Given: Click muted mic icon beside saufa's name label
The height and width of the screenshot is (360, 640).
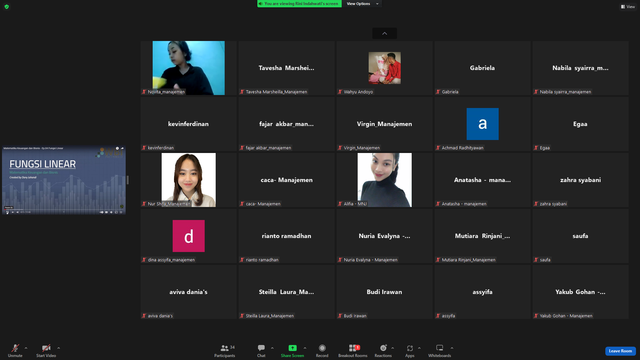Looking at the screenshot, I should 536,260.
